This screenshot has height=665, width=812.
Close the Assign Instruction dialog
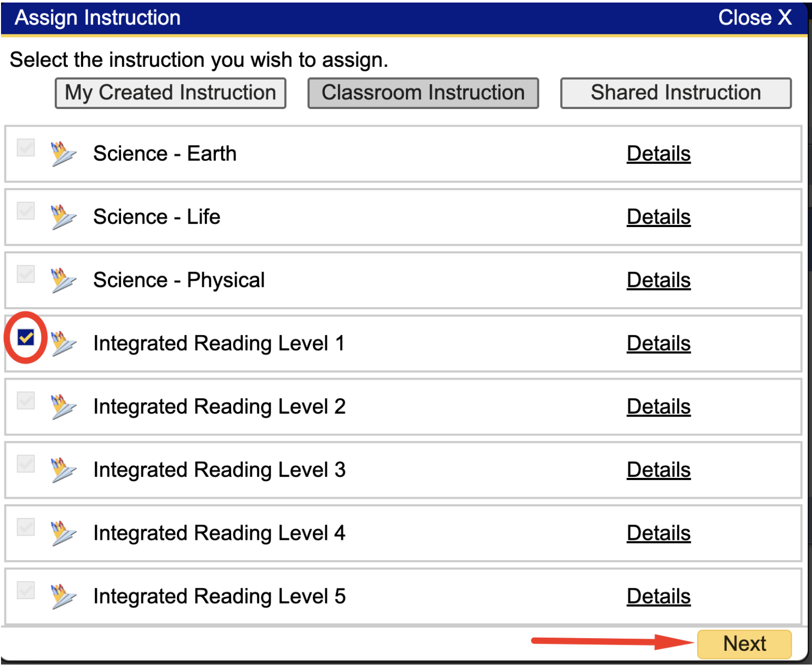point(756,17)
